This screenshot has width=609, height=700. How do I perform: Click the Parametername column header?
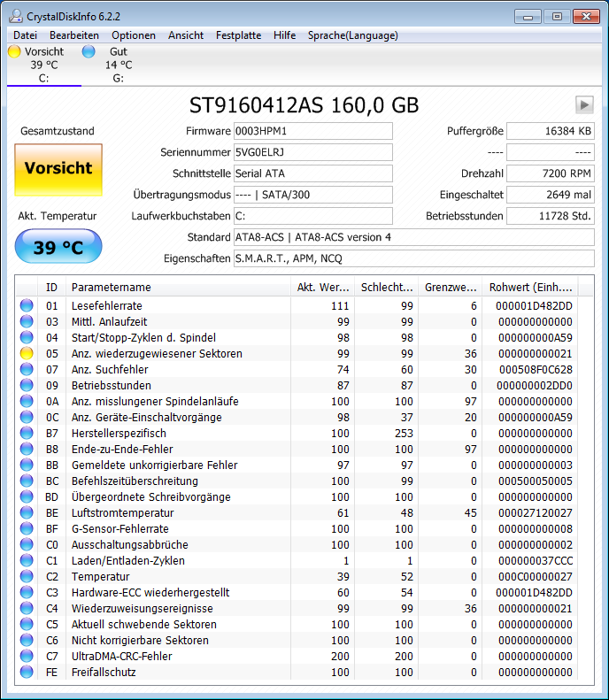(179, 287)
